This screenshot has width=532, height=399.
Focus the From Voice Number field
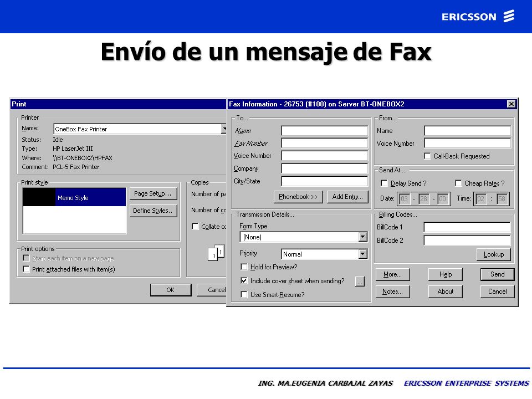point(468,143)
